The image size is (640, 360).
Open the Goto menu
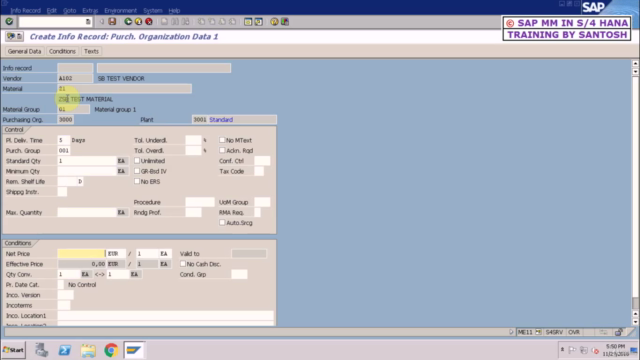[x=69, y=11]
